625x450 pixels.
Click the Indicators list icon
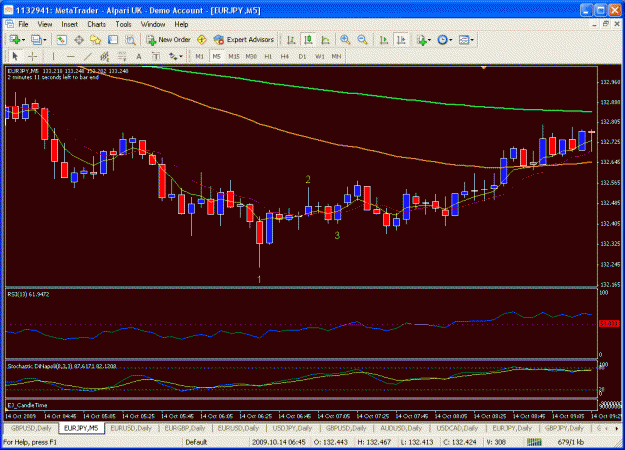coord(422,39)
